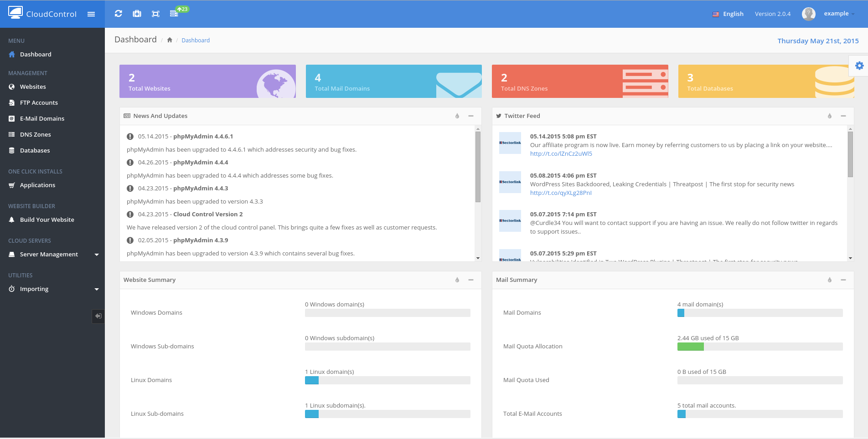Image resolution: width=868 pixels, height=439 pixels.
Task: Click the Total Mail Domains blue card
Action: [394, 81]
